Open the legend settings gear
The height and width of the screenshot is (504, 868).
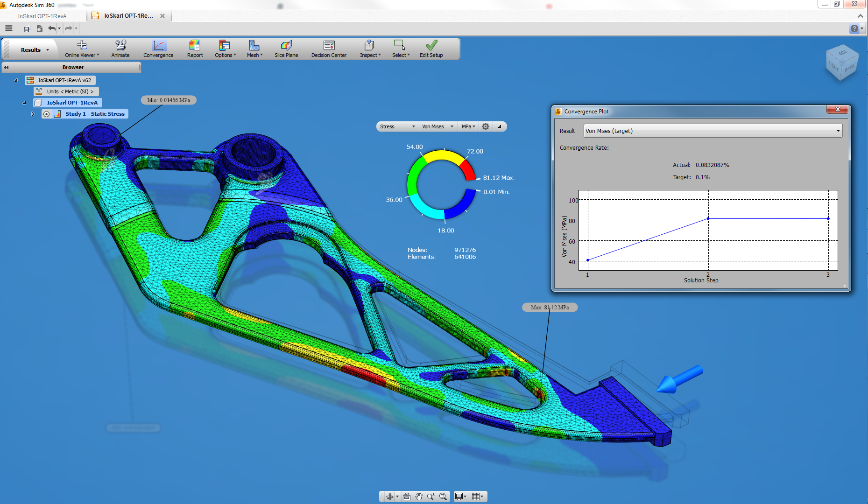coord(486,126)
